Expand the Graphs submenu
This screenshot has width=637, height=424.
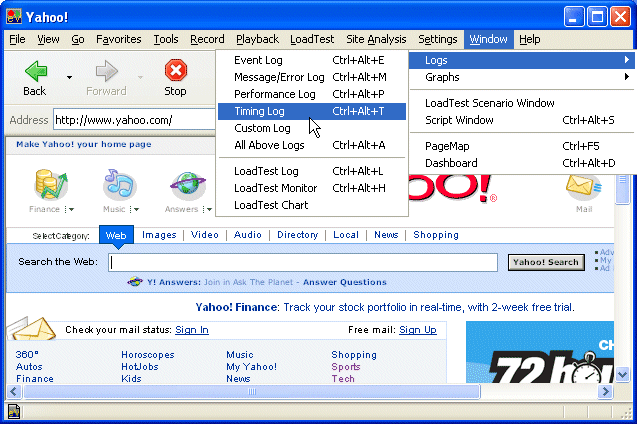(521, 77)
